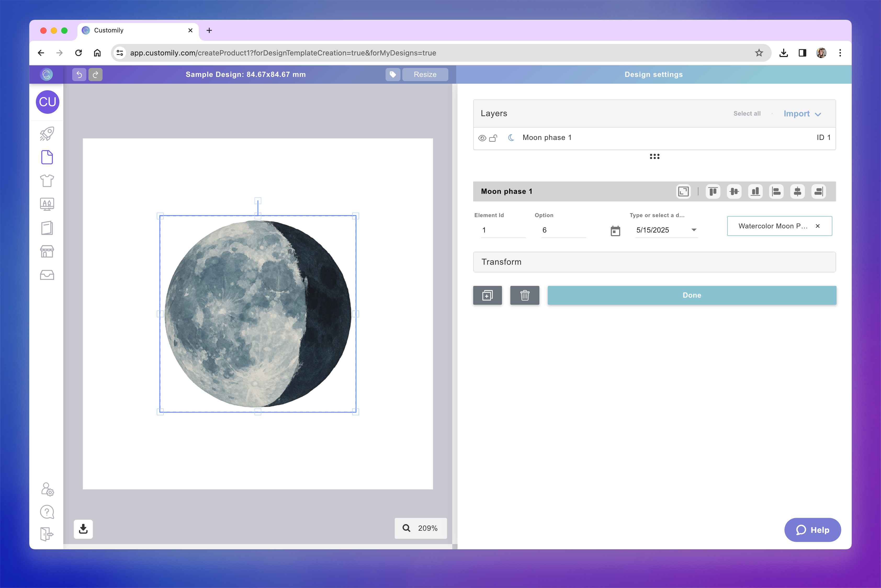Click the Done button
The image size is (881, 588).
tap(692, 295)
